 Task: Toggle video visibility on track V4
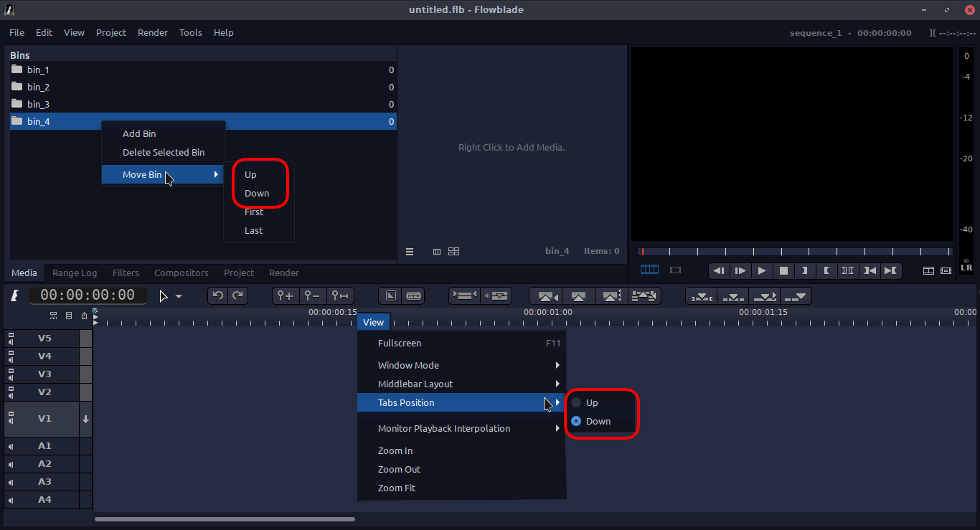pos(11,353)
